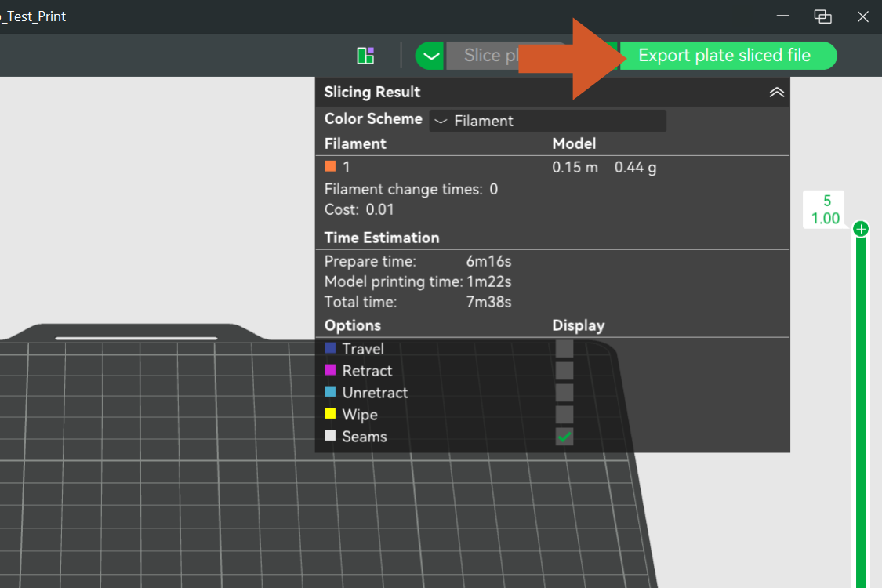Toggle the Retract display checkbox
Image resolution: width=882 pixels, height=588 pixels.
564,371
